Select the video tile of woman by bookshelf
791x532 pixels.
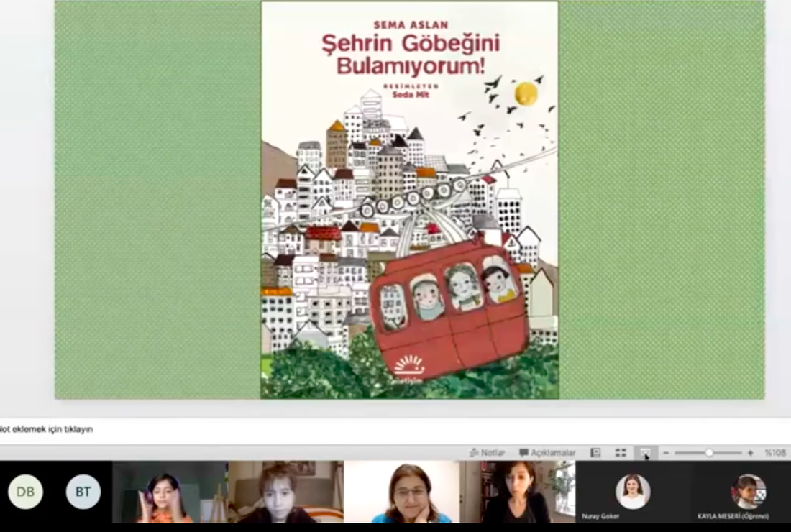pyautogui.click(x=518, y=492)
